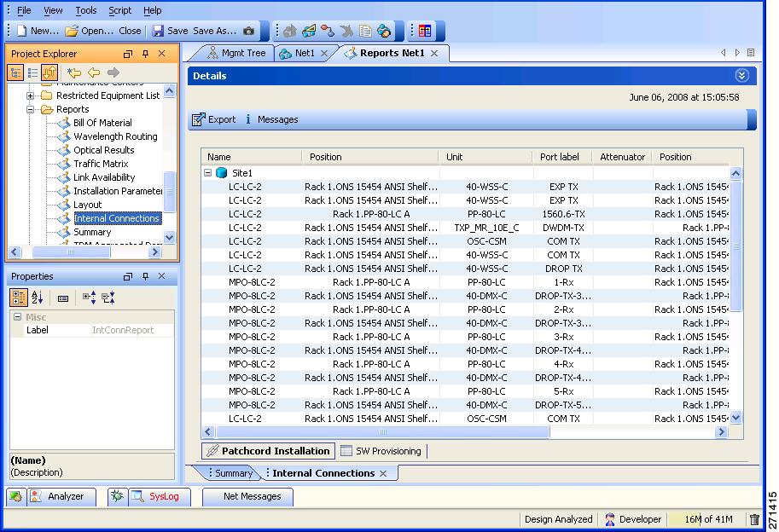Open Messages info in Details bar
The height and width of the screenshot is (532, 779).
[272, 119]
